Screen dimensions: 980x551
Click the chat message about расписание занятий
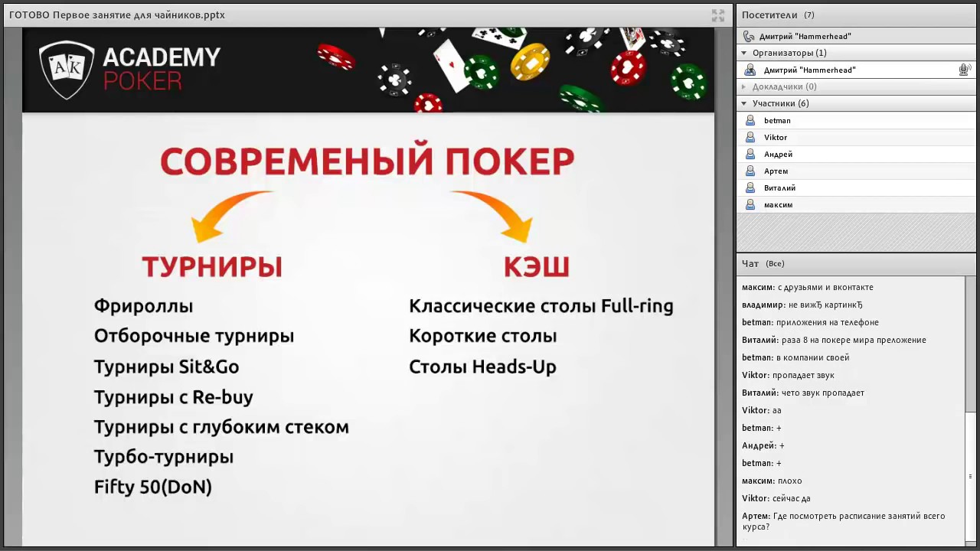(844, 521)
